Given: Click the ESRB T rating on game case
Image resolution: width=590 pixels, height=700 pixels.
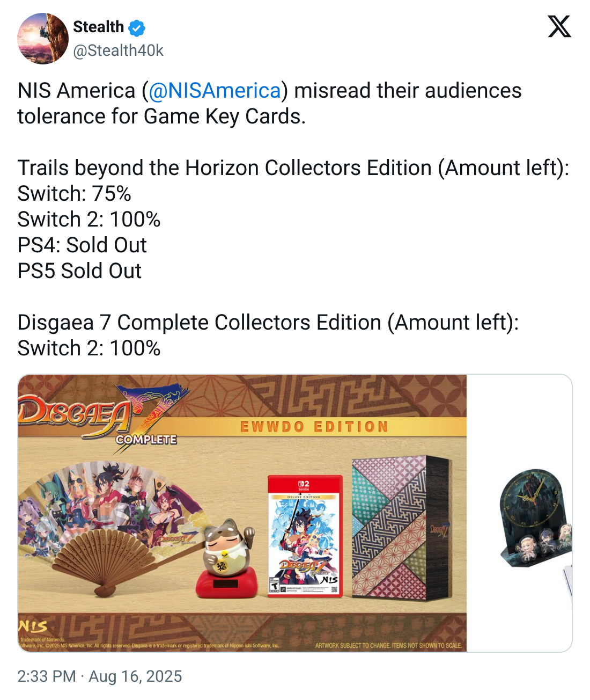Looking at the screenshot, I should (274, 587).
